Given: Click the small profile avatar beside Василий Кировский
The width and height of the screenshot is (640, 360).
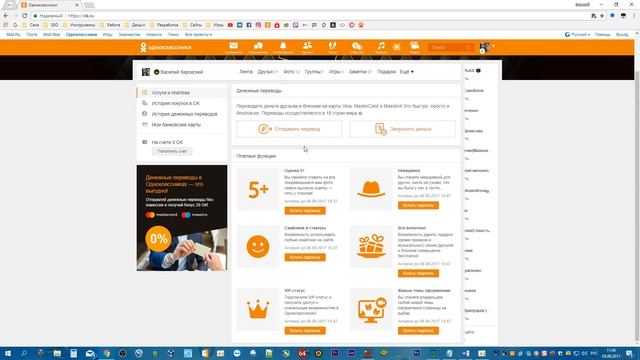Looking at the screenshot, I should 146,72.
